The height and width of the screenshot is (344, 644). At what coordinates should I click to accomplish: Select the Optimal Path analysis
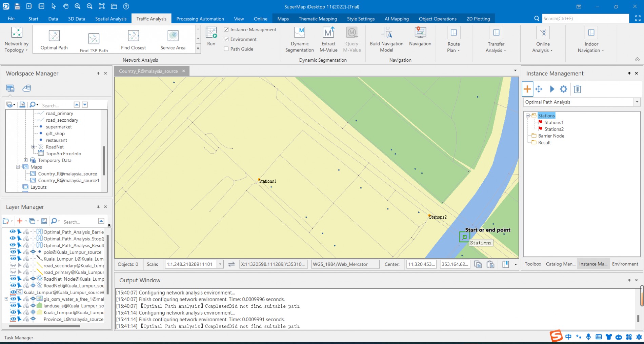click(x=54, y=40)
